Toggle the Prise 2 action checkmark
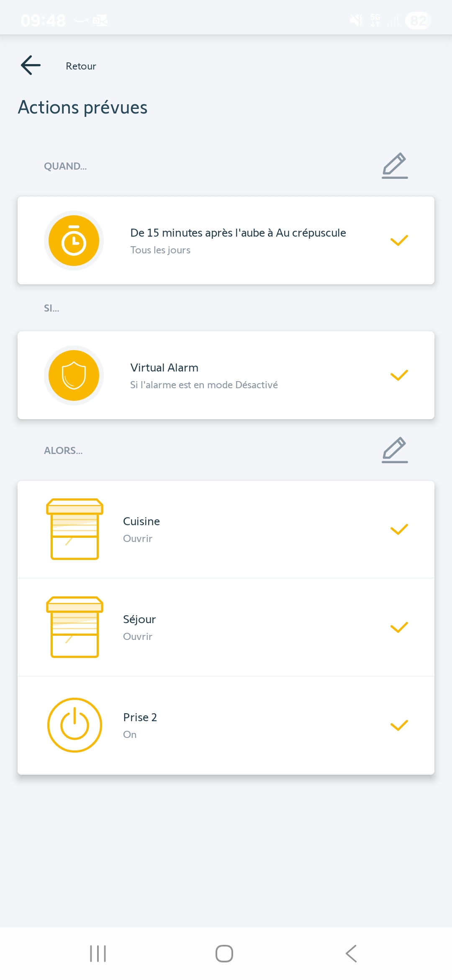Screen dimensions: 452x980 [399, 725]
